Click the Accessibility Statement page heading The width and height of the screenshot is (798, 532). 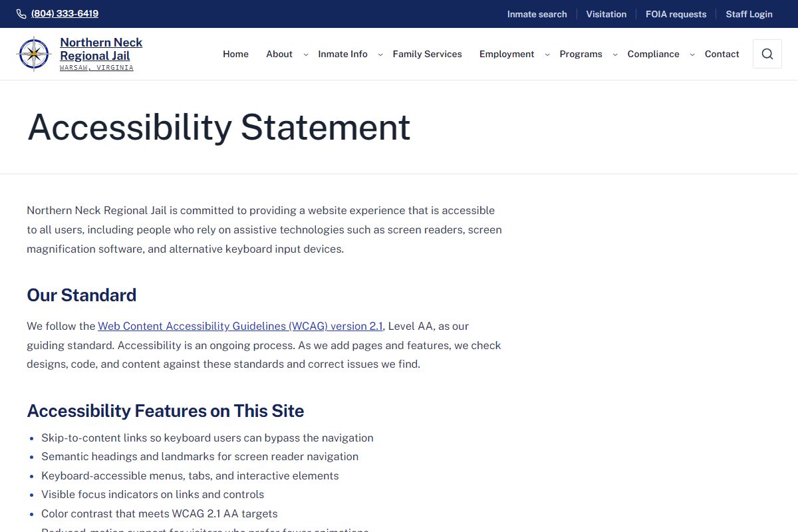click(x=219, y=127)
